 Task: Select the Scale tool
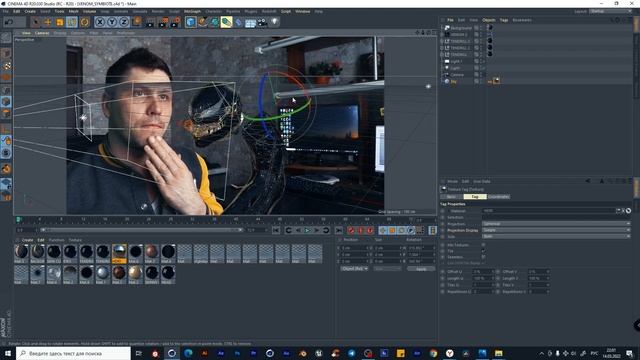tap(60, 22)
